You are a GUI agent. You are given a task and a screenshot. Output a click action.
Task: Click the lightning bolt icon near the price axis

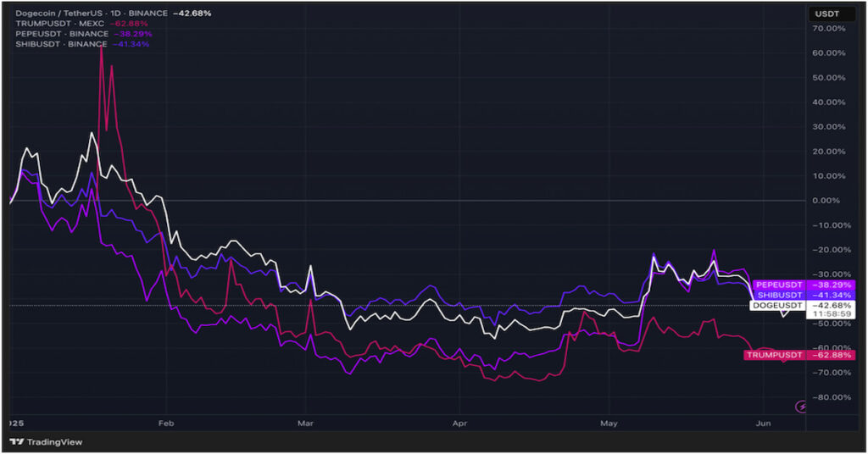(800, 407)
